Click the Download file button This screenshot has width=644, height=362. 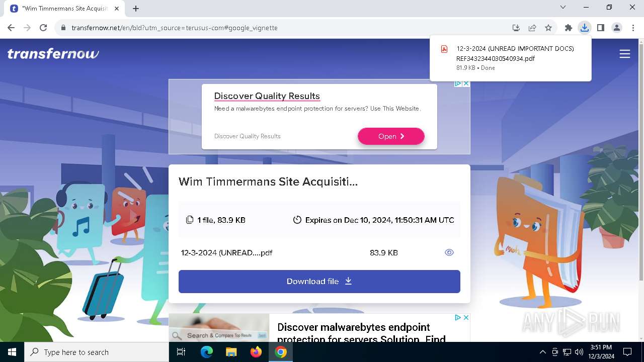click(319, 282)
